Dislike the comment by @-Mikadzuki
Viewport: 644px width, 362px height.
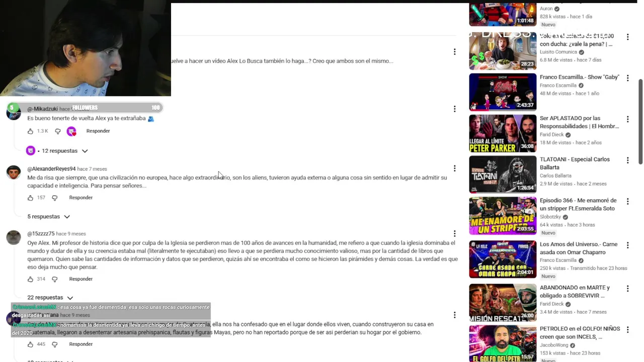57,131
